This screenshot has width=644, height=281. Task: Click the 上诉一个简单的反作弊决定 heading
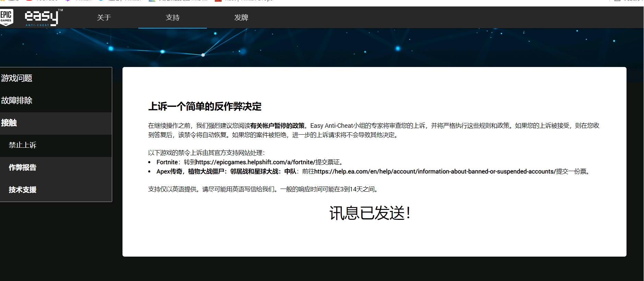[x=205, y=106]
